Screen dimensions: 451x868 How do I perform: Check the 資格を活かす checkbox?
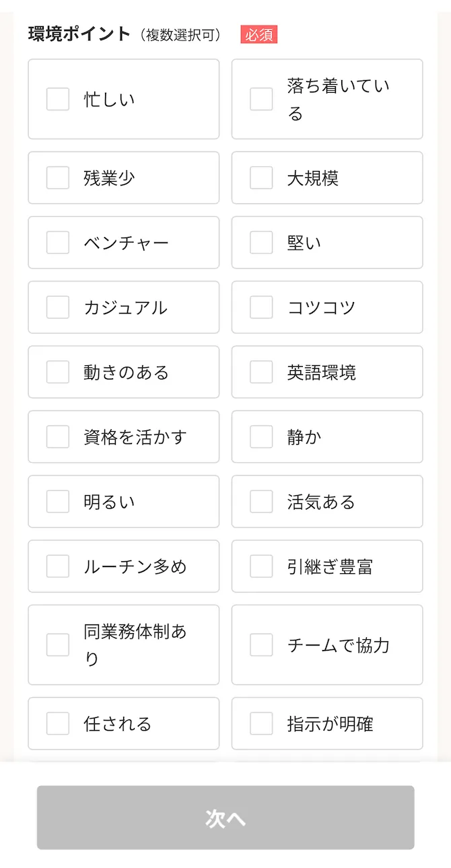tap(57, 437)
